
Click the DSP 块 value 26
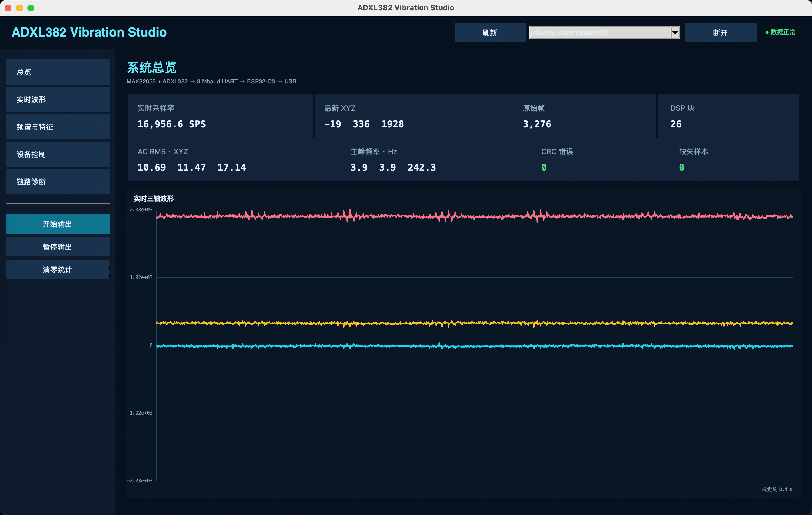pos(676,124)
